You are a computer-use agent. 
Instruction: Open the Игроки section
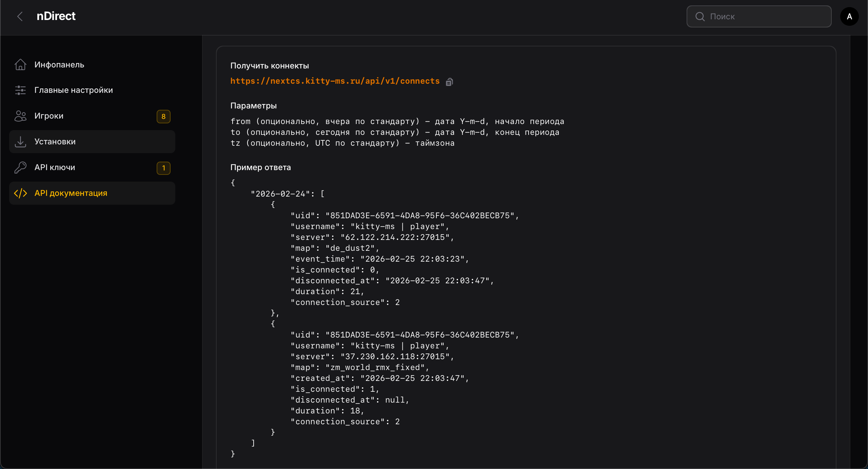coord(49,116)
